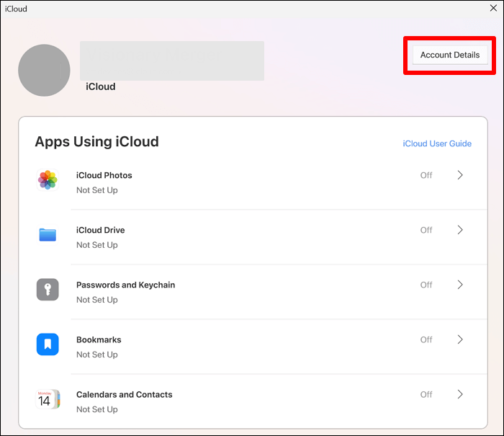Close the iCloud window

coord(493,8)
